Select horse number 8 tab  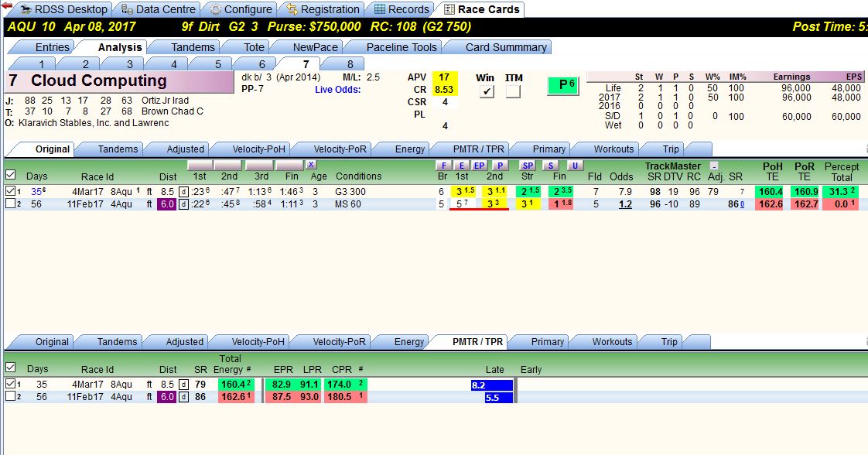tap(350, 64)
